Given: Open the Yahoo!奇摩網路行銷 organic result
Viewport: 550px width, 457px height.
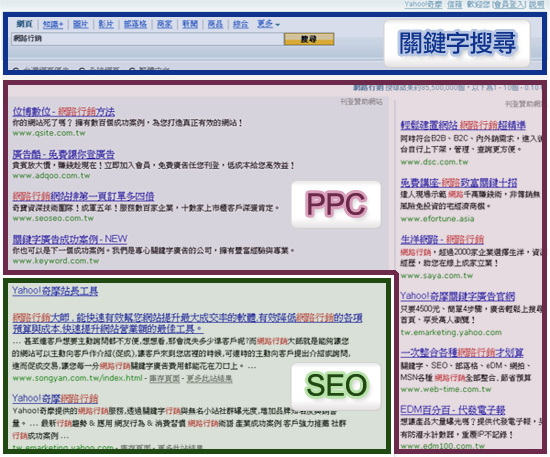Looking at the screenshot, I should pyautogui.click(x=55, y=398).
